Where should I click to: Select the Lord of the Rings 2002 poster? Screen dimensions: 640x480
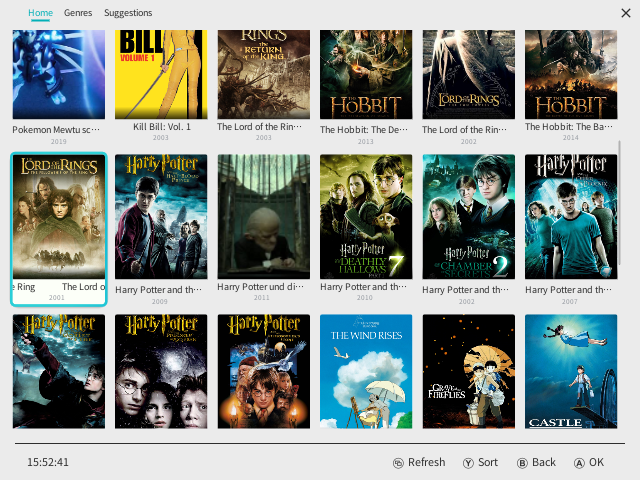click(469, 74)
